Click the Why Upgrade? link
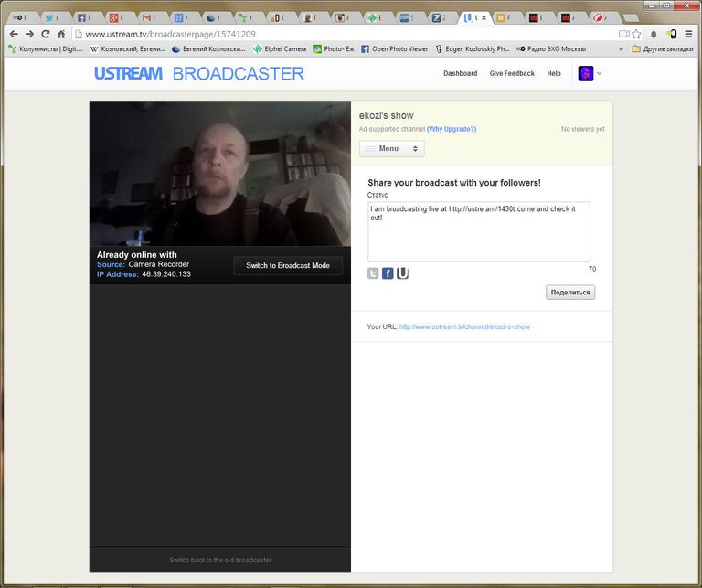 coord(452,129)
